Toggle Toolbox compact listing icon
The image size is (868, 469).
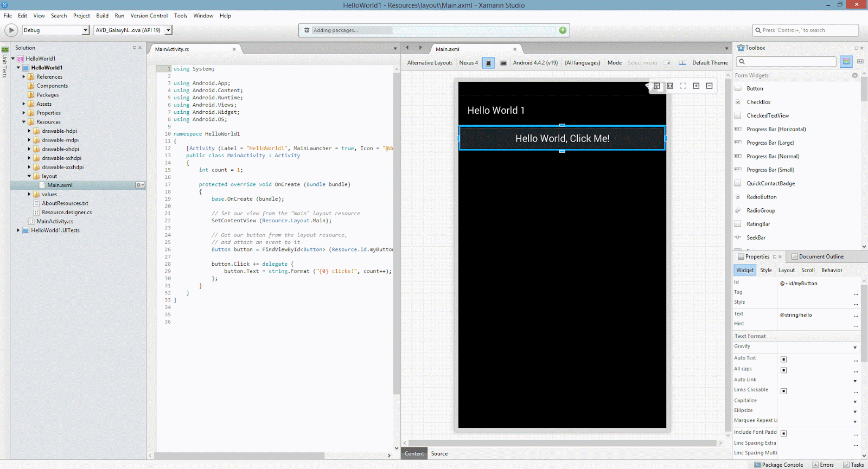click(860, 61)
